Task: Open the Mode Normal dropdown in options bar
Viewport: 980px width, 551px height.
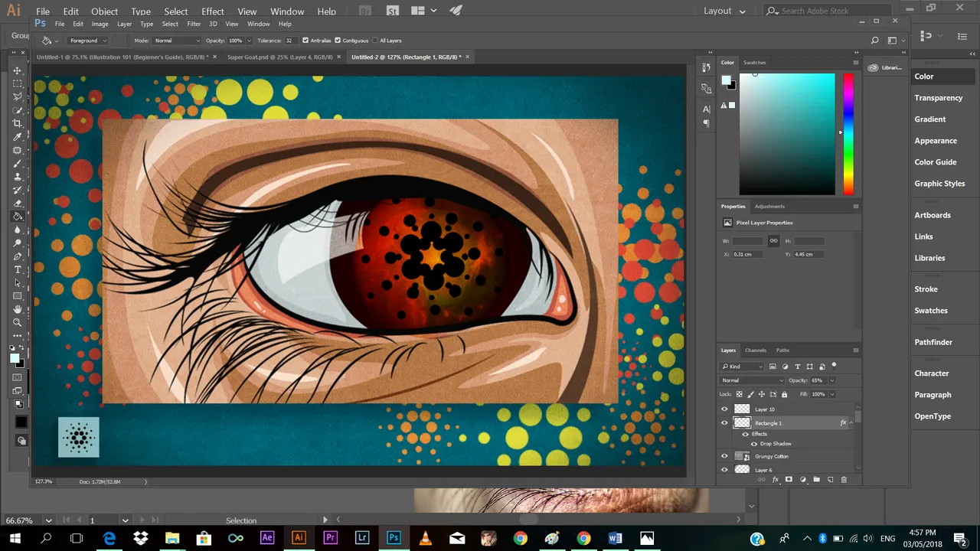Action: coord(177,41)
